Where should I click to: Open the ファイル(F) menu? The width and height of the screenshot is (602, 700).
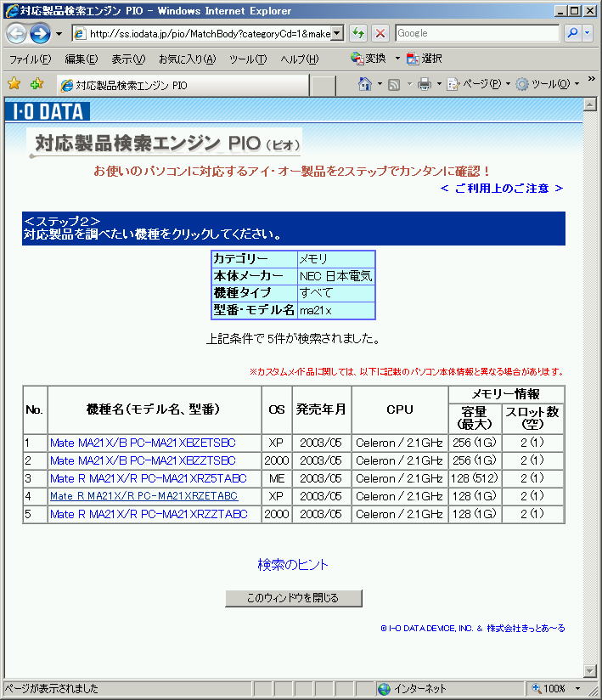click(31, 59)
